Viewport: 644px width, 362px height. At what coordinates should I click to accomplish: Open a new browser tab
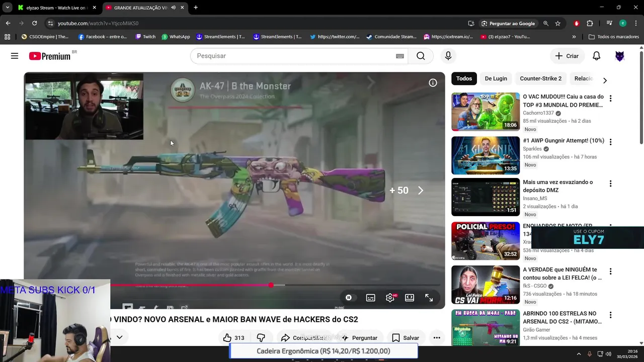196,8
